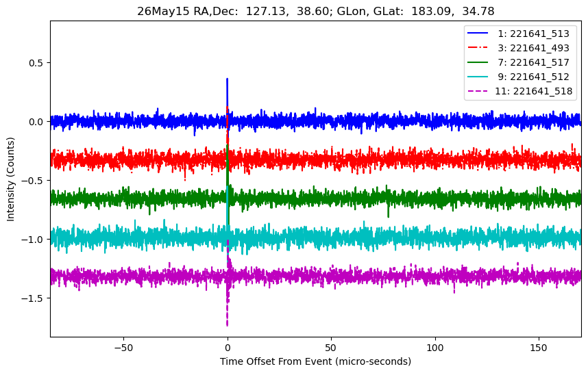Click the x-axis tick label −50
This screenshot has height=373, width=588.
tap(124, 348)
